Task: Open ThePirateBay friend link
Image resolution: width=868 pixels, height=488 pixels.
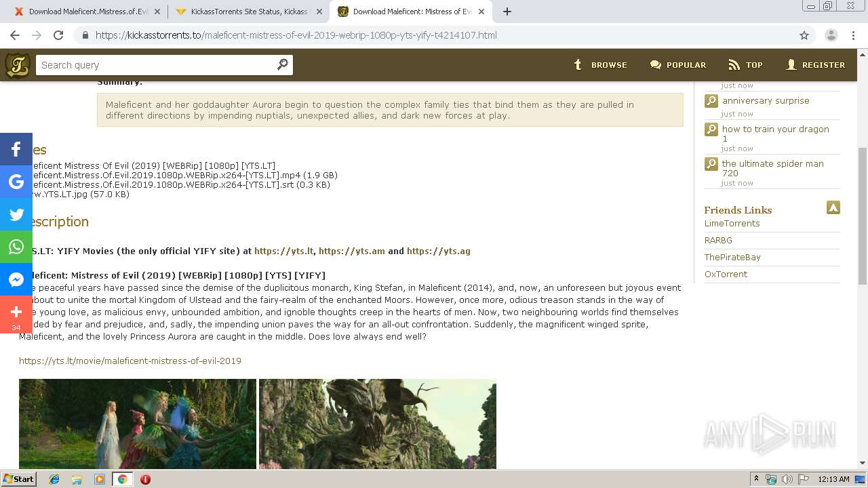Action: click(732, 257)
